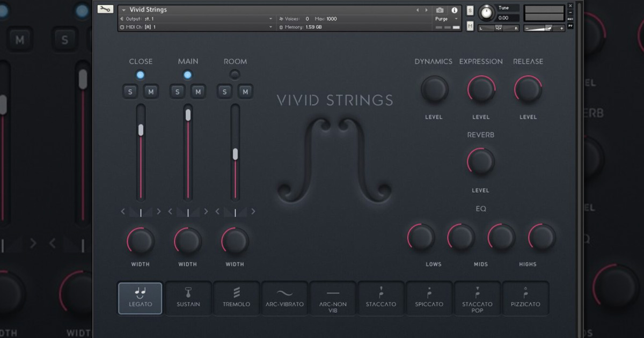Solo the Close microphone channel
This screenshot has height=338, width=644.
coord(130,91)
